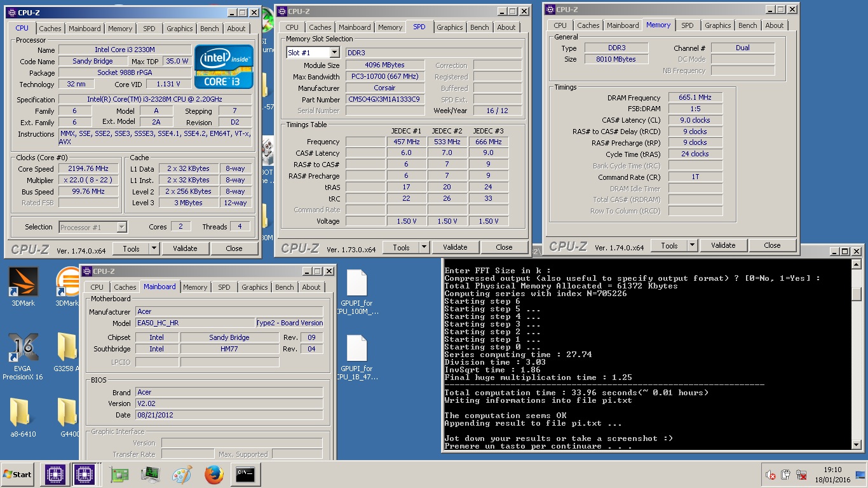
Task: Click the second CPU-Z taskbar icon
Action: [x=84, y=474]
